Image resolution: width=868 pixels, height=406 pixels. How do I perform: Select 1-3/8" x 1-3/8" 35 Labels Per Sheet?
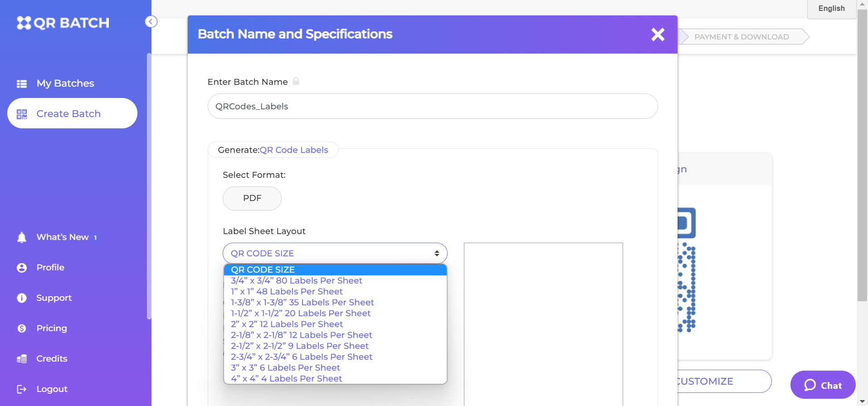click(335, 303)
